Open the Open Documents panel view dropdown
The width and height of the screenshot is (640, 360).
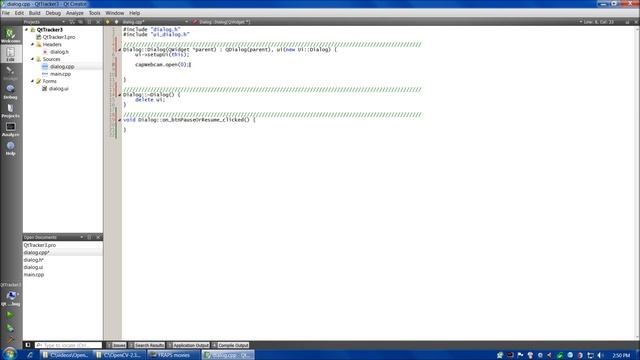click(82, 237)
